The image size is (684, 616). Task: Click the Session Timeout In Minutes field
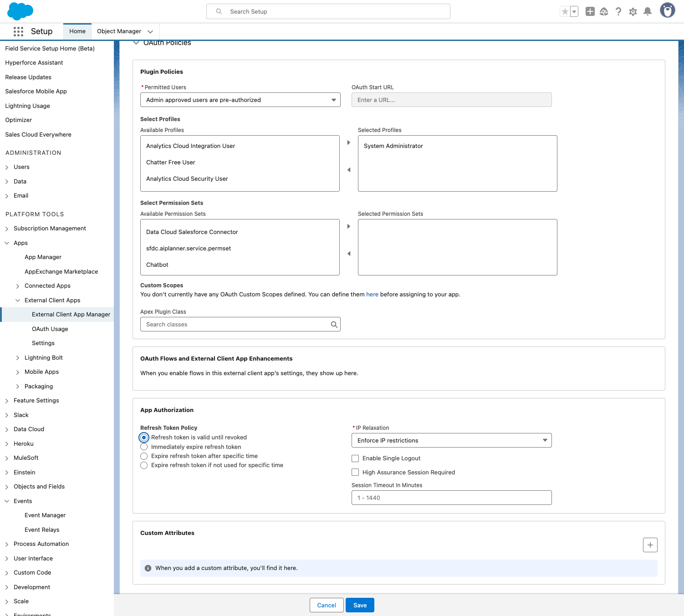(x=451, y=498)
